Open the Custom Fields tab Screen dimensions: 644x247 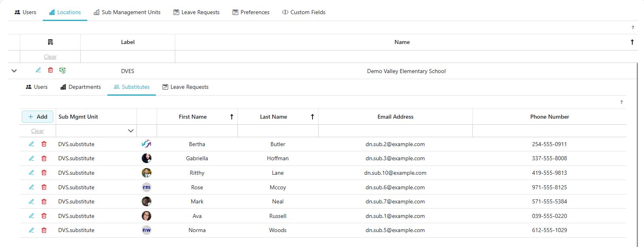pyautogui.click(x=304, y=12)
